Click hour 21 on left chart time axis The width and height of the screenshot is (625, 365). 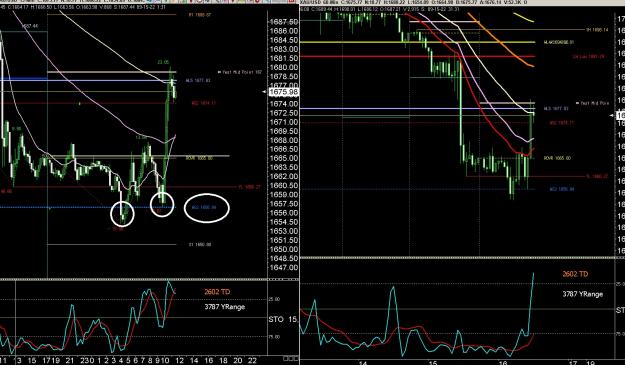tap(70, 361)
